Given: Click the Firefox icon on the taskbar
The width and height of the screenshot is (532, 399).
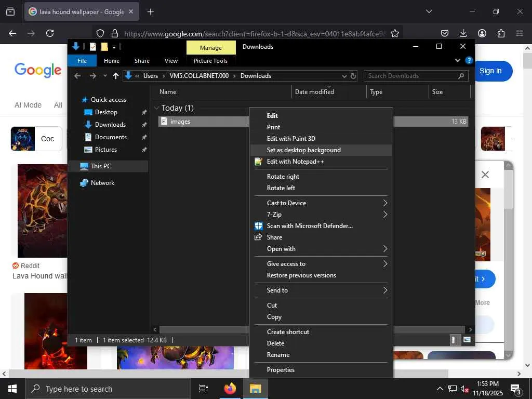Looking at the screenshot, I should coord(230,389).
